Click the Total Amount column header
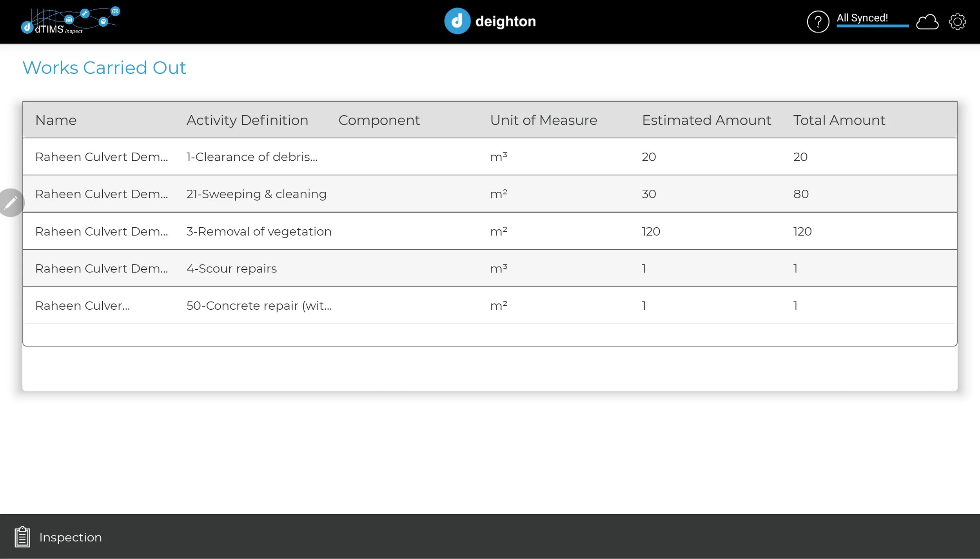980x559 pixels. click(839, 120)
